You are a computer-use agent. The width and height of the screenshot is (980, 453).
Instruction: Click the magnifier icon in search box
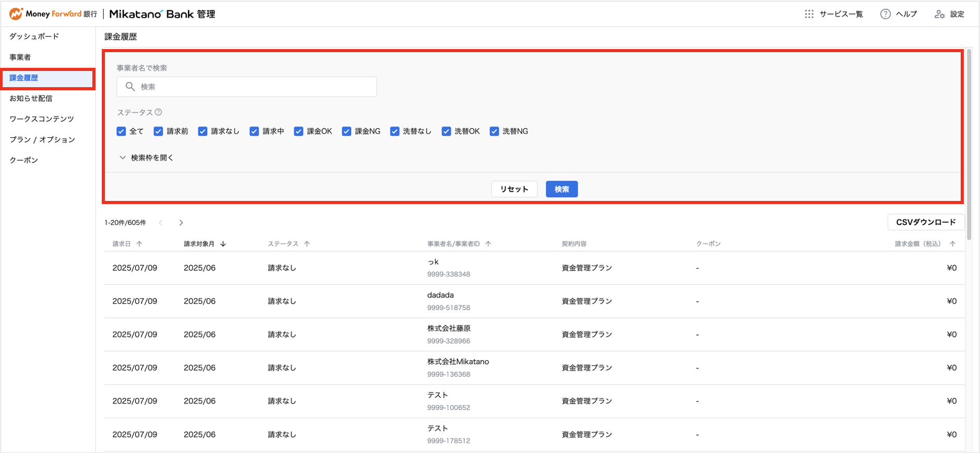[x=130, y=87]
